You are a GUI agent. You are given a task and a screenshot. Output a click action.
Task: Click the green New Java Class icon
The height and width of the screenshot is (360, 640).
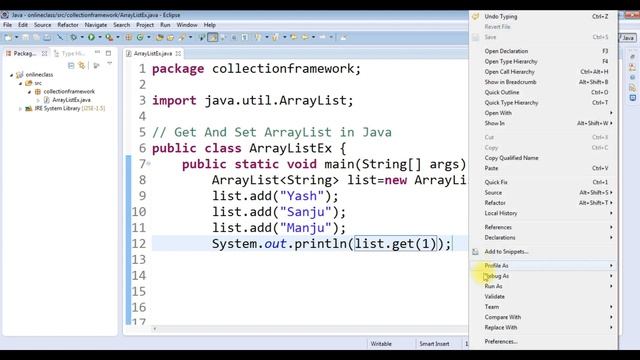[140, 37]
